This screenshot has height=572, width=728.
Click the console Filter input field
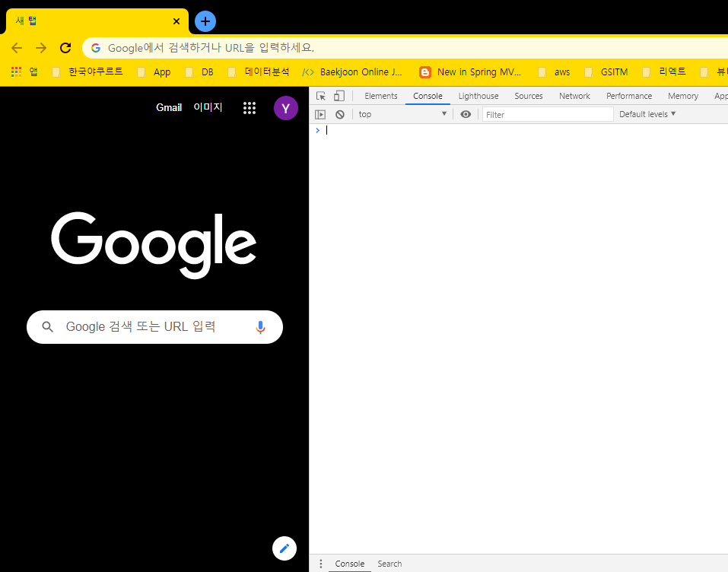[x=548, y=115]
